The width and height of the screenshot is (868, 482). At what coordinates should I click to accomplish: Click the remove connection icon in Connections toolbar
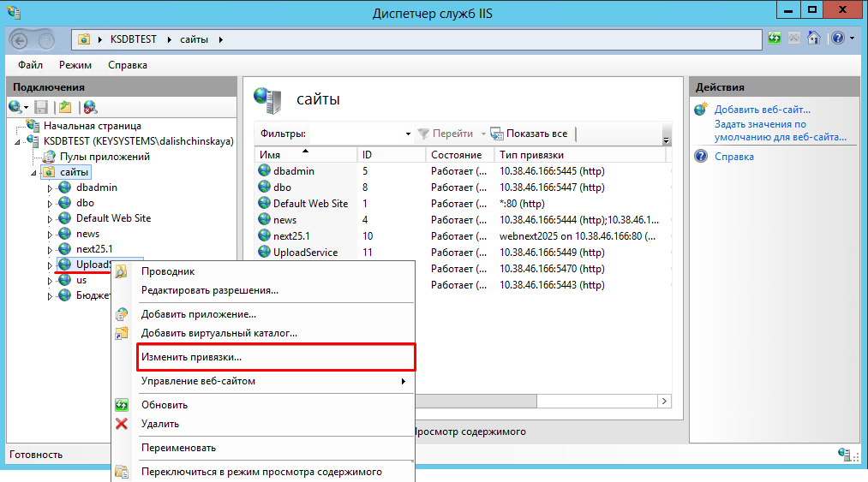[90, 107]
